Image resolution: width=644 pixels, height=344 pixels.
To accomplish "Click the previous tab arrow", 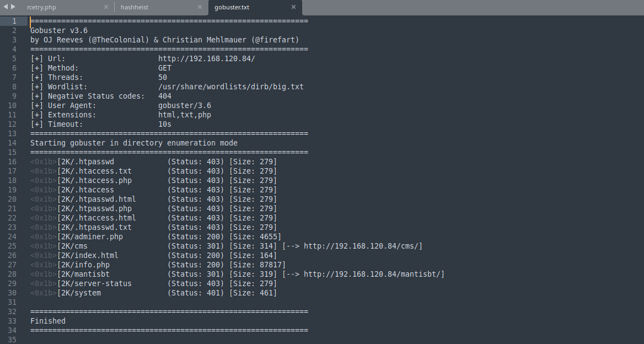I will click(6, 7).
